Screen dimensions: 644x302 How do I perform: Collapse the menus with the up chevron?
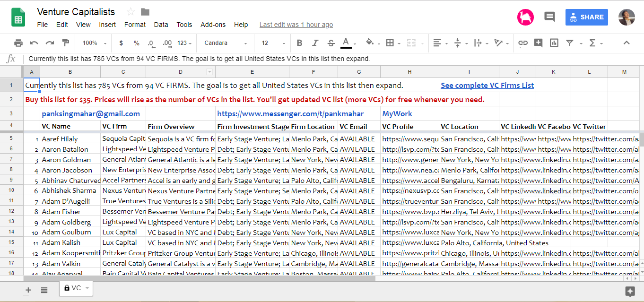627,43
